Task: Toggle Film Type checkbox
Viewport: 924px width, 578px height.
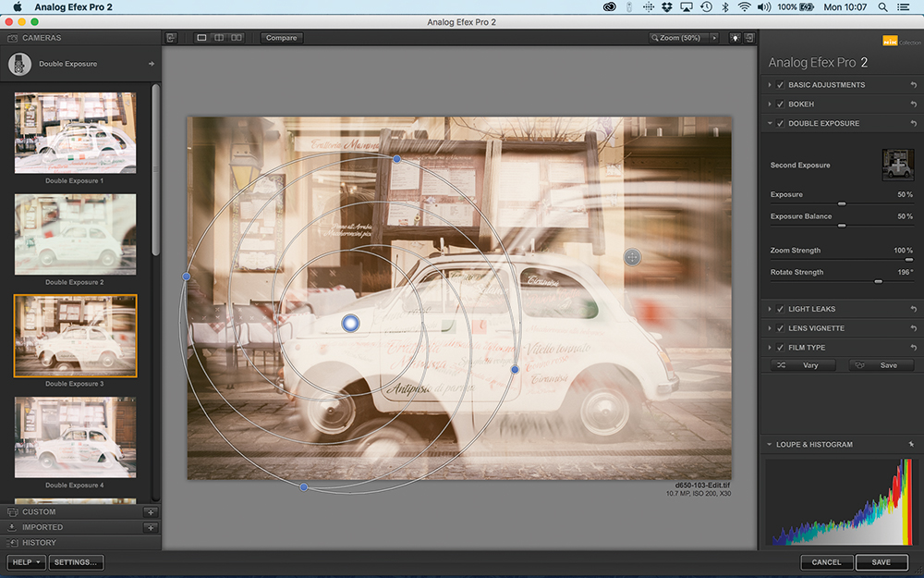Action: 780,348
